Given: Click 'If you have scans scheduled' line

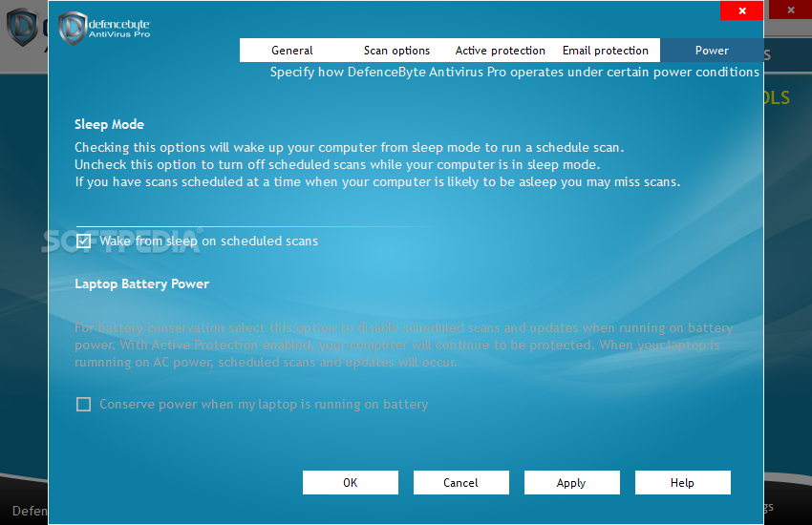Looking at the screenshot, I should point(377,181).
